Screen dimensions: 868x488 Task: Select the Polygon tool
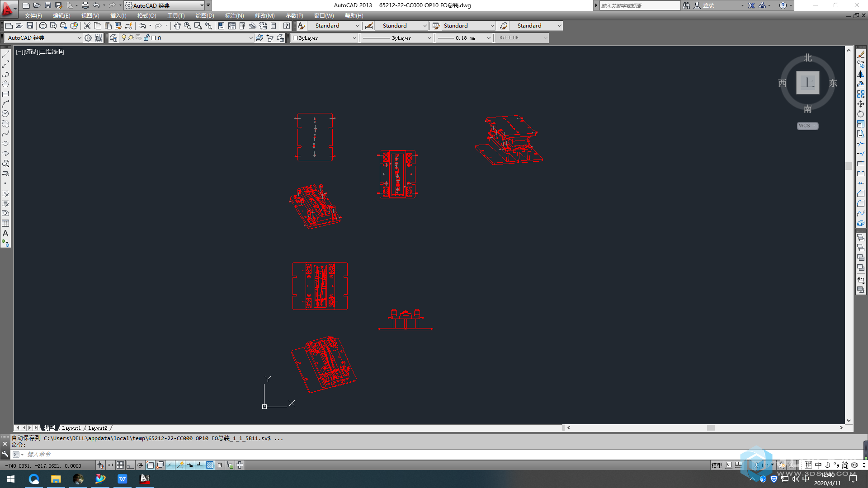point(5,84)
